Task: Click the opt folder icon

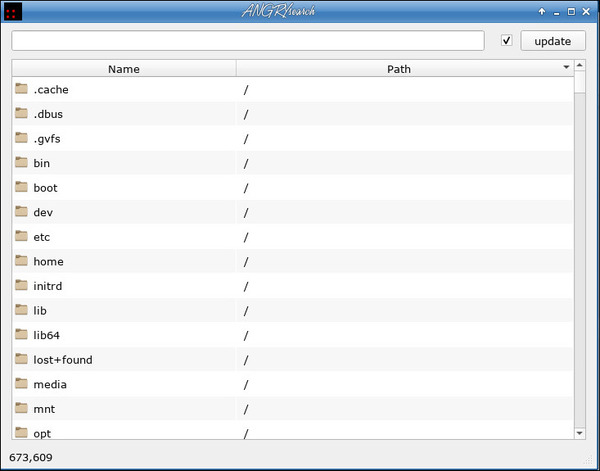Action: tap(21, 432)
